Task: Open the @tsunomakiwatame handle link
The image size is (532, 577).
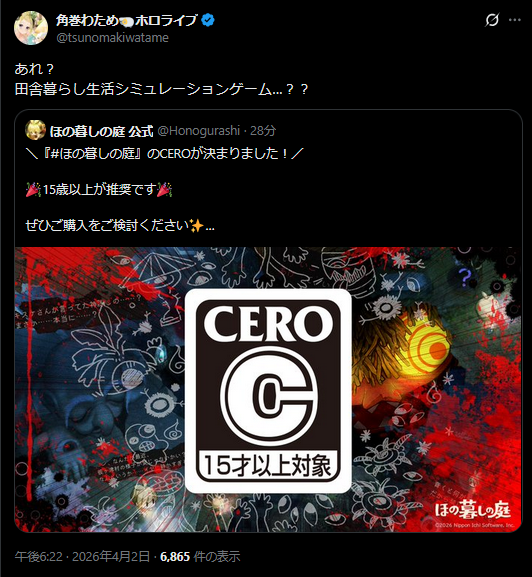Action: point(112,38)
